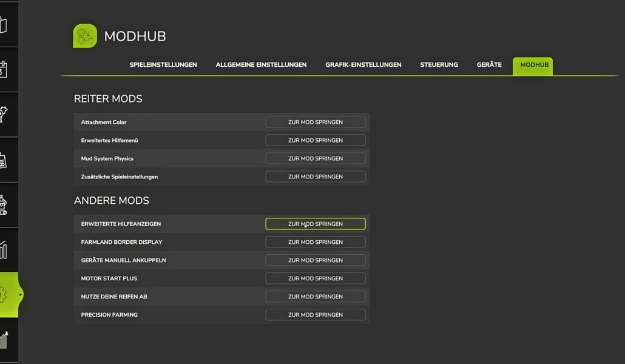Open the Grafik-Einstellungen tab
625x364 pixels.
pos(363,65)
